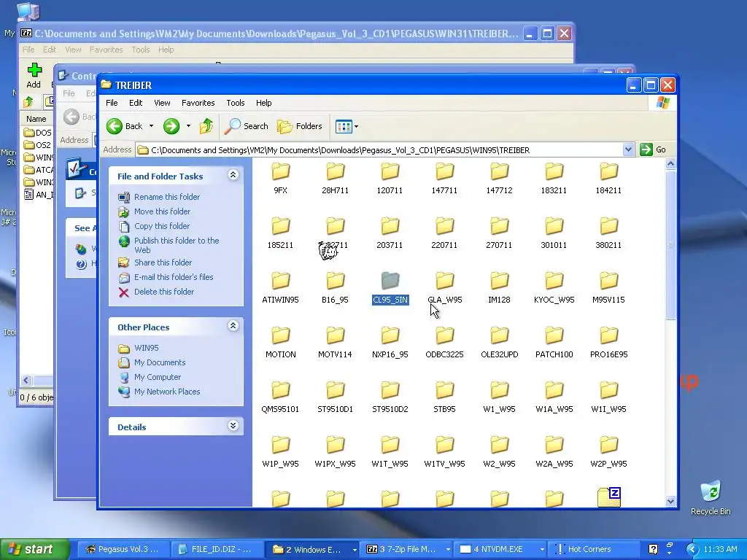Open the Back history dropdown arrow

pos(151,126)
